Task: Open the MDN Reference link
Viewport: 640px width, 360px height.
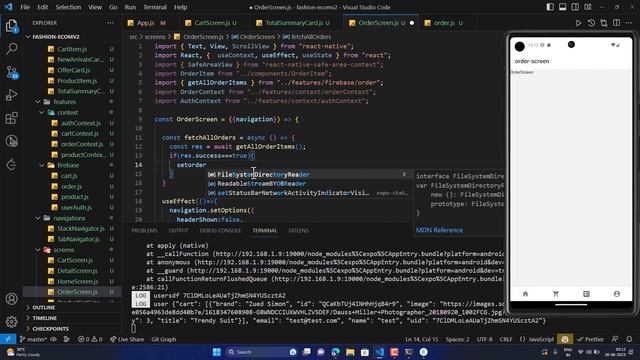Action: (439, 230)
